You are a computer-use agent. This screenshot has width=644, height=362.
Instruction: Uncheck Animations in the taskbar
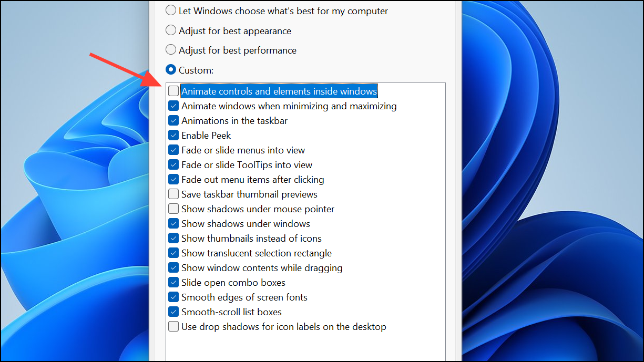coord(173,120)
